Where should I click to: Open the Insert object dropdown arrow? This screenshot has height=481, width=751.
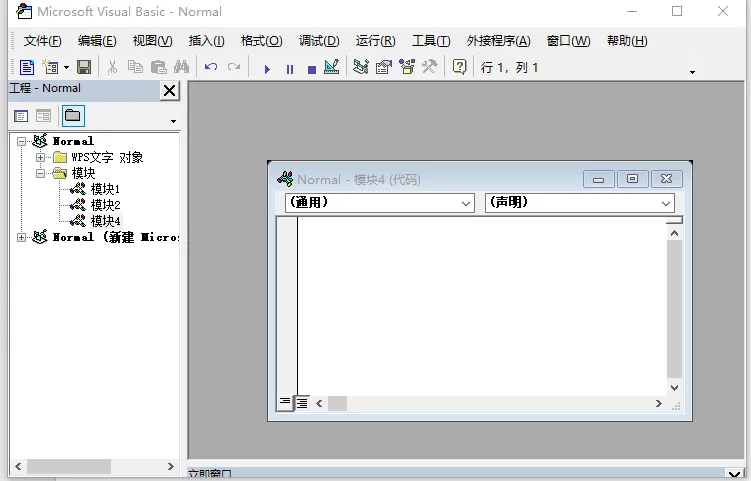[x=66, y=68]
